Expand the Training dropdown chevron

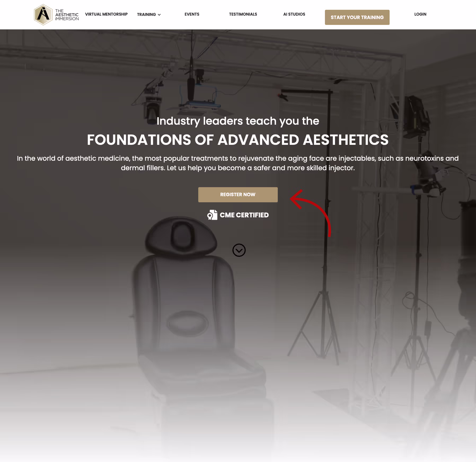[x=159, y=15]
